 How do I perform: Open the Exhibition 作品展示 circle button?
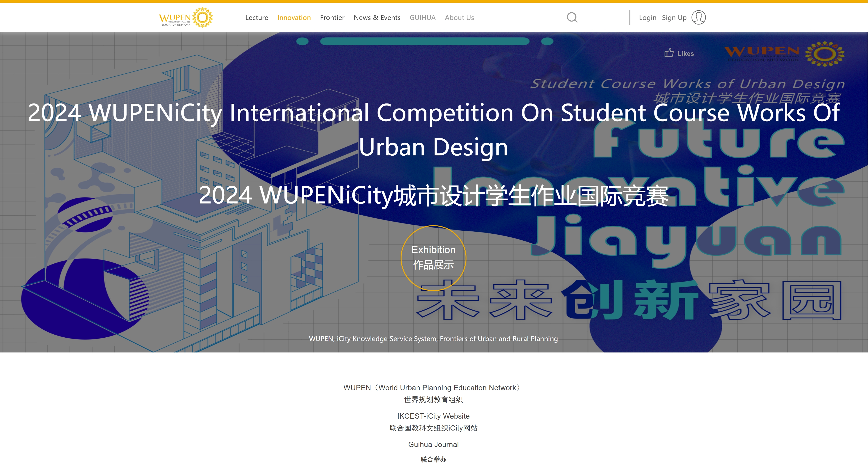click(x=433, y=258)
